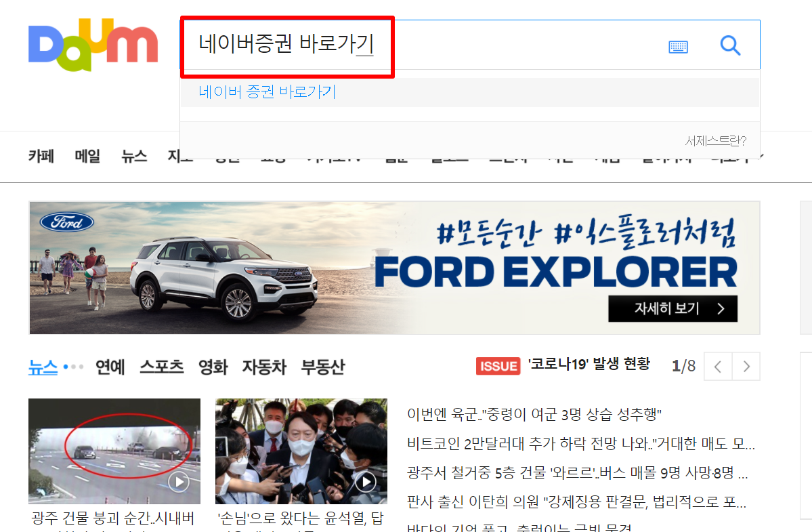Switch to the 영화 tab
This screenshot has height=532, width=812.
213,367
